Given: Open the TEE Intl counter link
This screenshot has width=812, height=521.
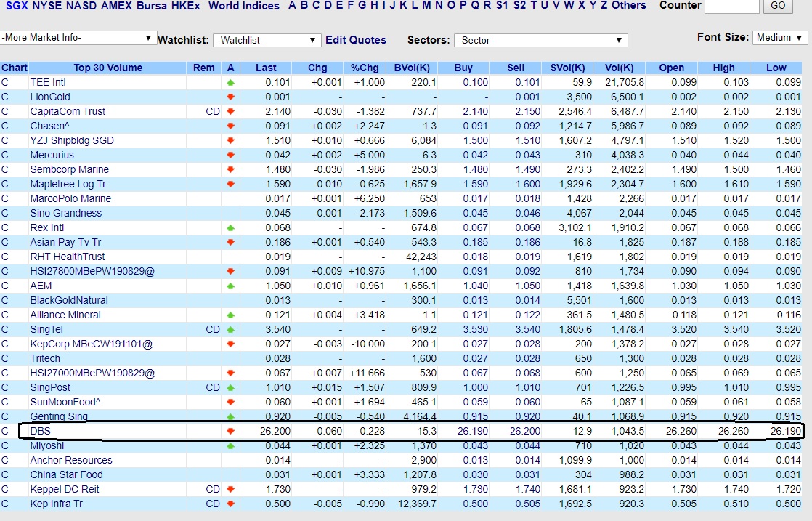Looking at the screenshot, I should pos(48,82).
